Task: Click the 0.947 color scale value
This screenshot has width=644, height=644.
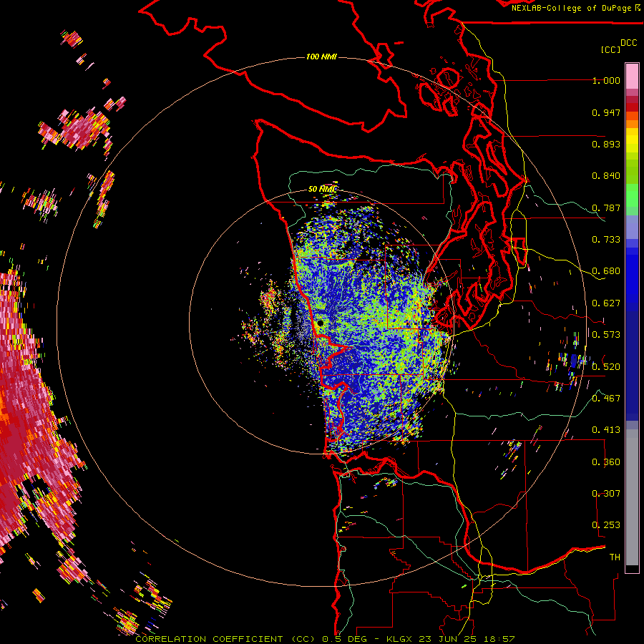Action: pyautogui.click(x=606, y=112)
